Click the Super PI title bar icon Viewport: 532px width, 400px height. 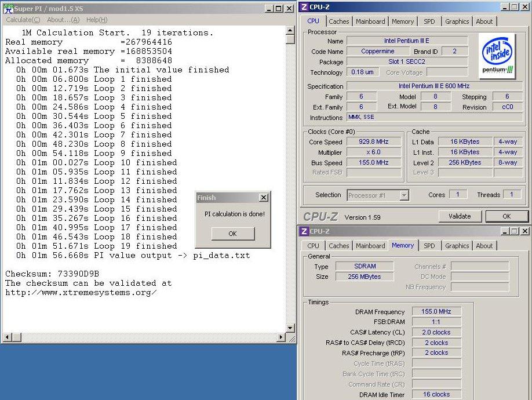pyautogui.click(x=8, y=9)
